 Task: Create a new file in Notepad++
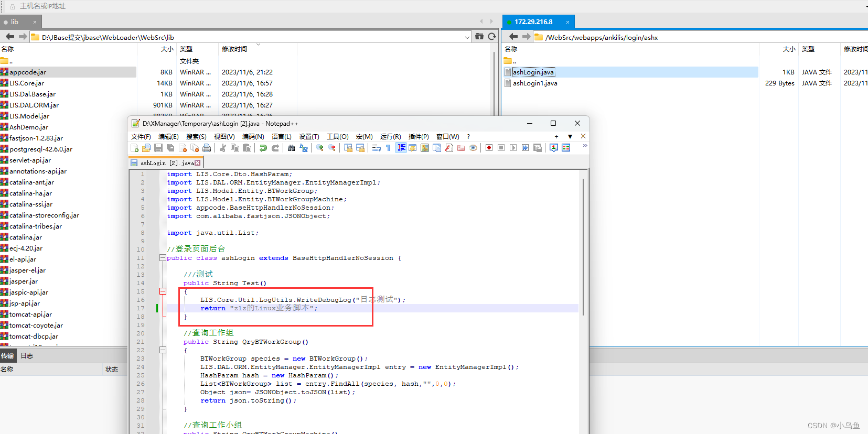(x=135, y=148)
